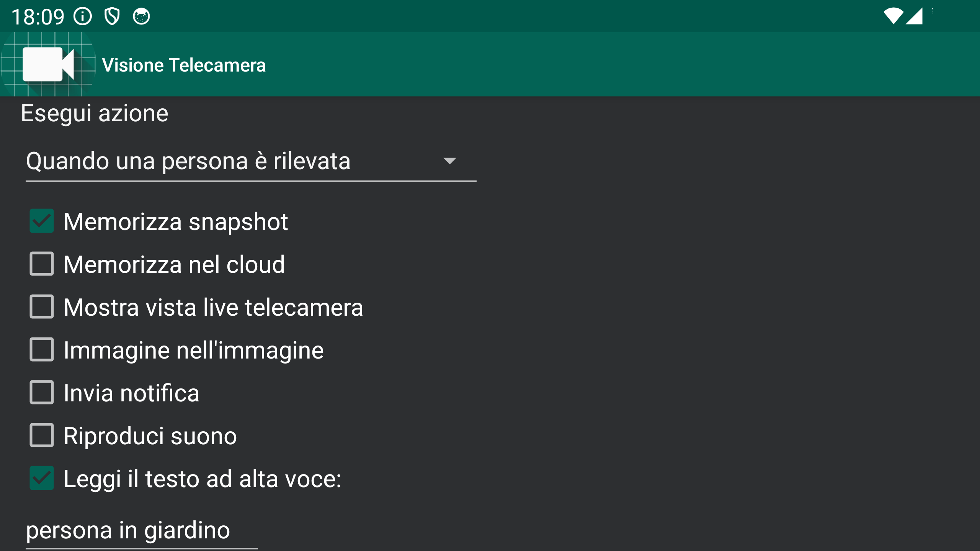Image resolution: width=980 pixels, height=551 pixels.
Task: Tap the Wi-Fi signal icon
Action: (x=893, y=16)
